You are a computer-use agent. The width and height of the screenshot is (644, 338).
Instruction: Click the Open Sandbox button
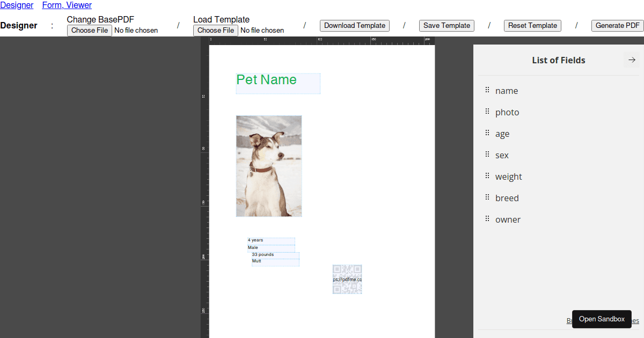click(602, 319)
